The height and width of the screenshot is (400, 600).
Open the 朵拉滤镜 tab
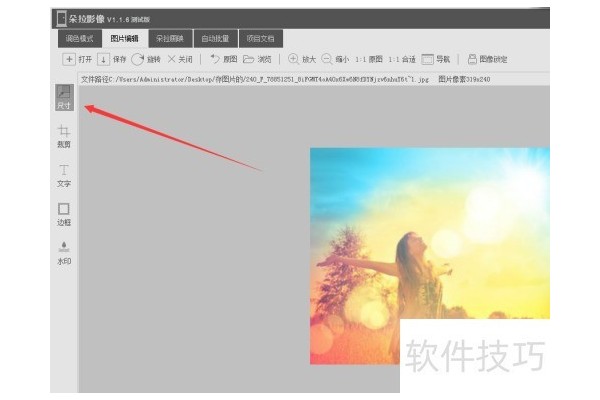(170, 39)
